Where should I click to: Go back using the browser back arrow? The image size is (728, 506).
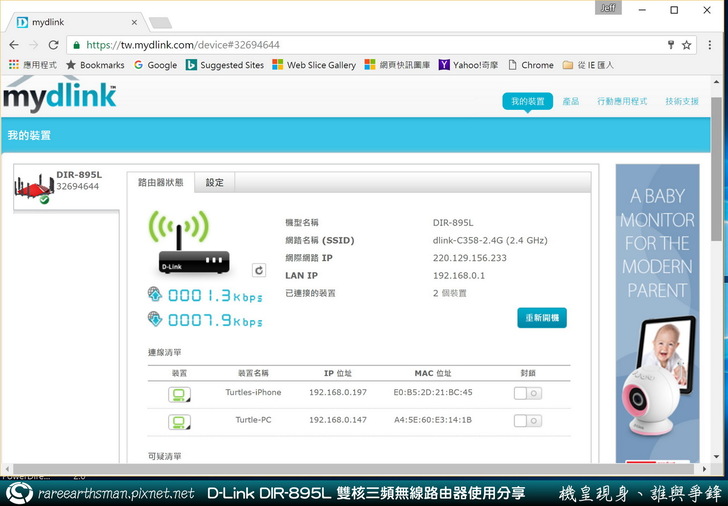(13, 45)
